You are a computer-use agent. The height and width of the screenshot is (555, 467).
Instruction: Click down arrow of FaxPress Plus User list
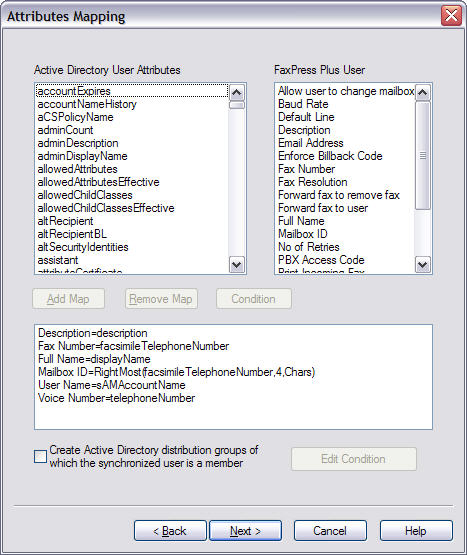coord(423,264)
